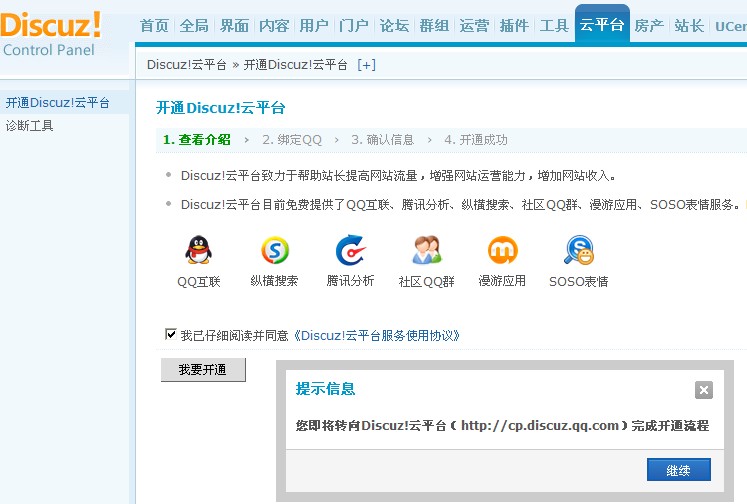
Task: Click step 3. 确认信息
Action: click(x=383, y=140)
